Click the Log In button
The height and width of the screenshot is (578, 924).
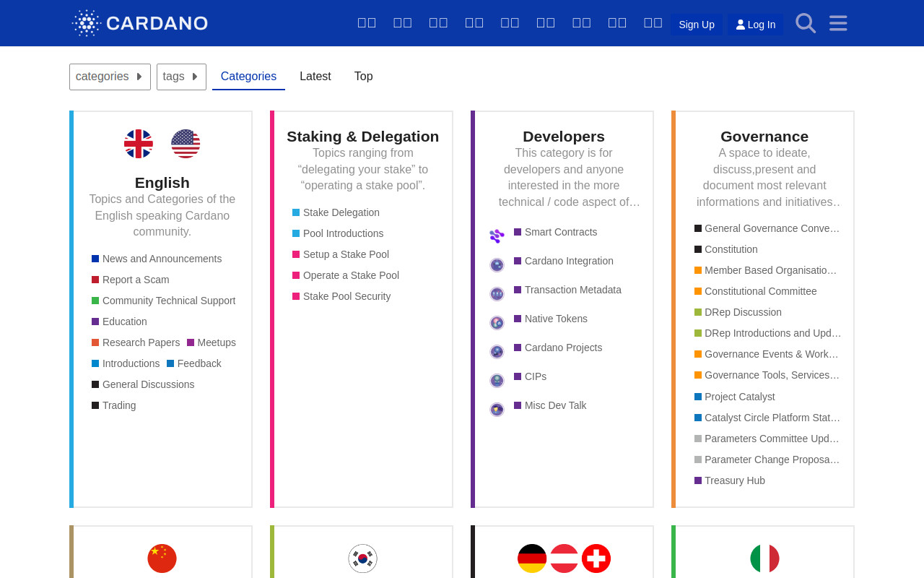pos(756,25)
